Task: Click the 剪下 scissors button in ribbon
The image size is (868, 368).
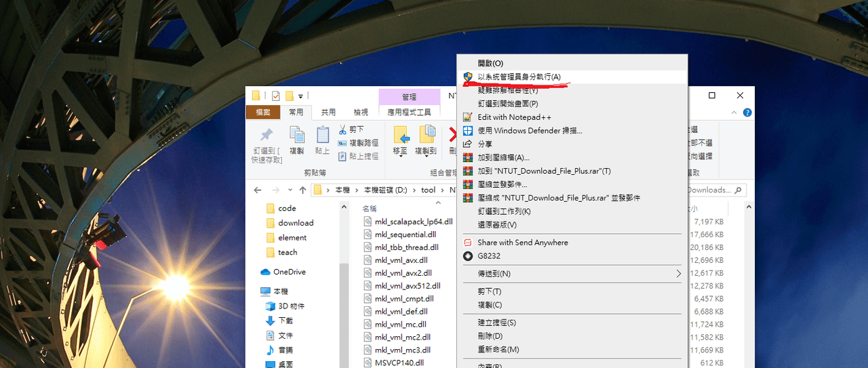Action: click(351, 129)
